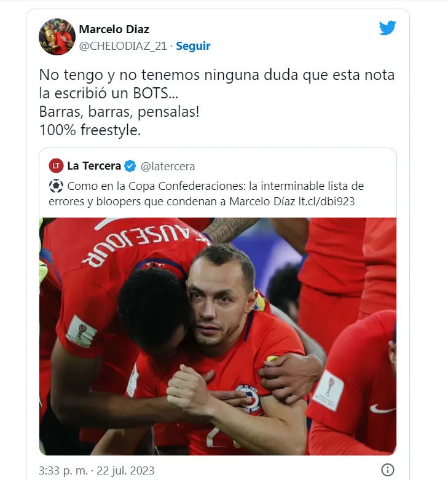Click the 3:33 p. m. timestamp
Image resolution: width=448 pixels, height=480 pixels.
63,471
